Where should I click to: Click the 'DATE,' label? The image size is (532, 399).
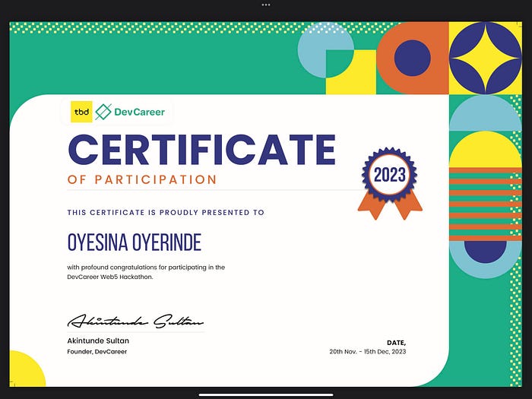(x=396, y=343)
